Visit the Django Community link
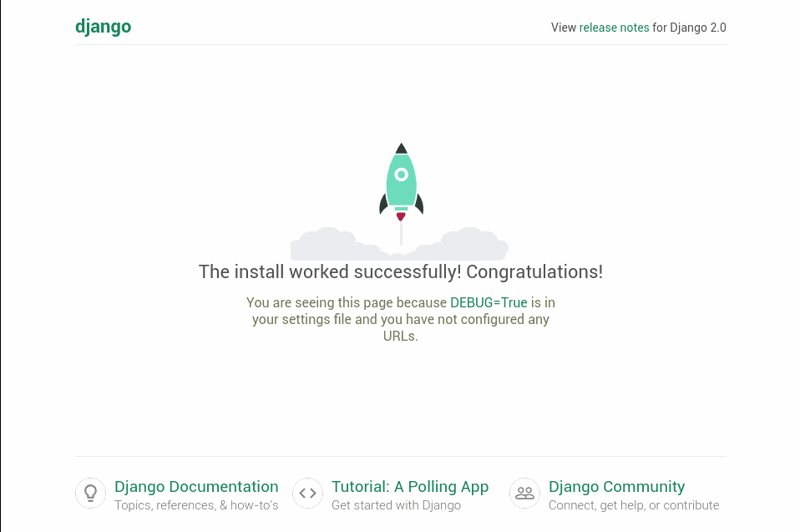The height and width of the screenshot is (532, 800). coord(616,487)
